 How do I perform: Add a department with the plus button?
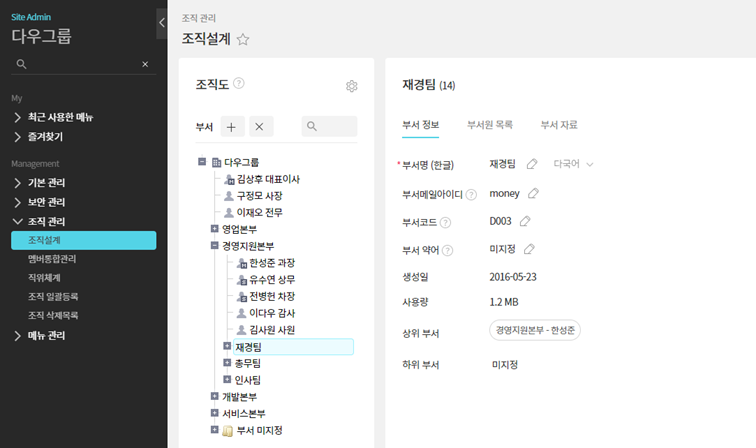[x=232, y=126]
